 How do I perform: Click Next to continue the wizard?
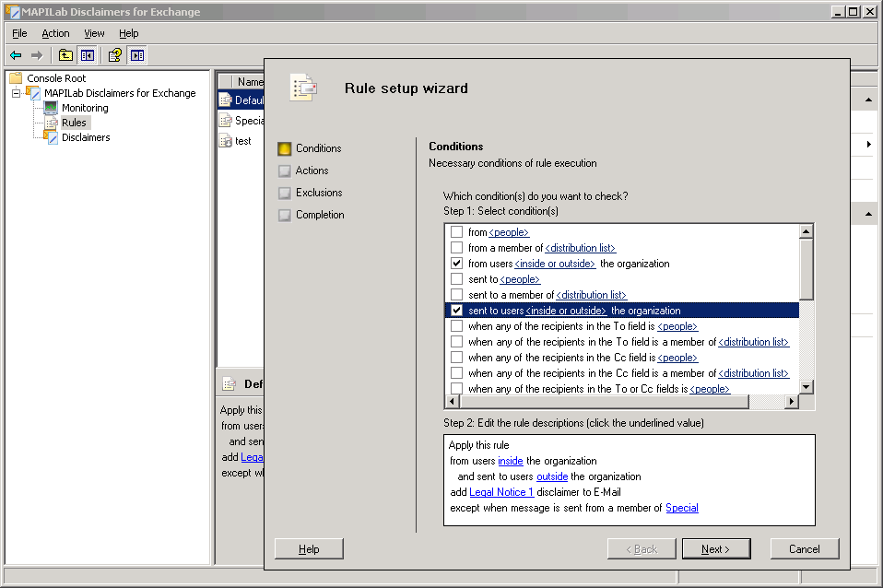(715, 549)
